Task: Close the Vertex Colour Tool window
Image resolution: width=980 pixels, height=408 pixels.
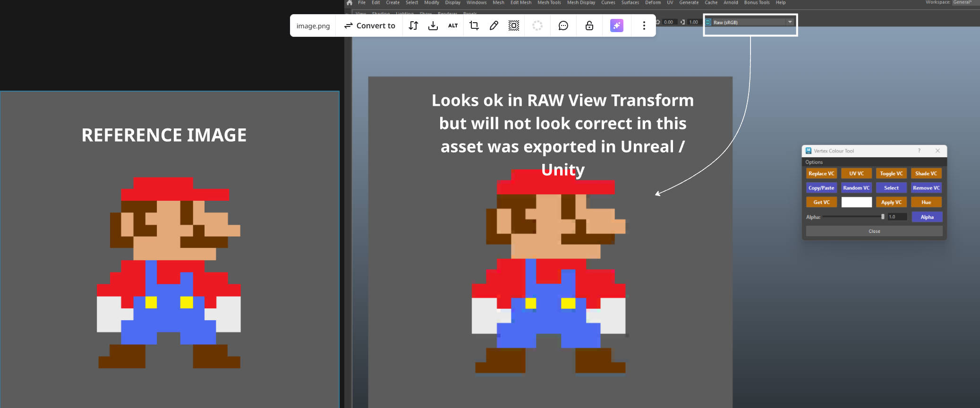Action: [x=937, y=151]
